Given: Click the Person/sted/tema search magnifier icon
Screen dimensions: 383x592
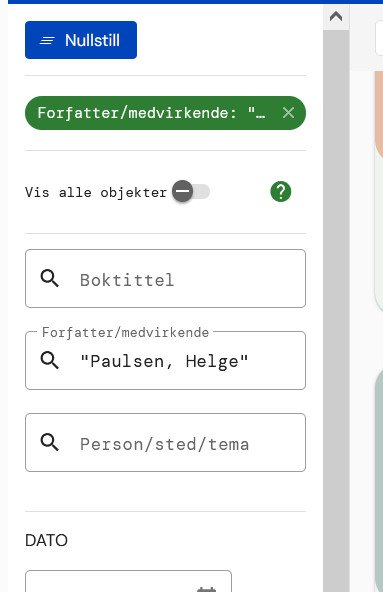Looking at the screenshot, I should click(x=49, y=442).
